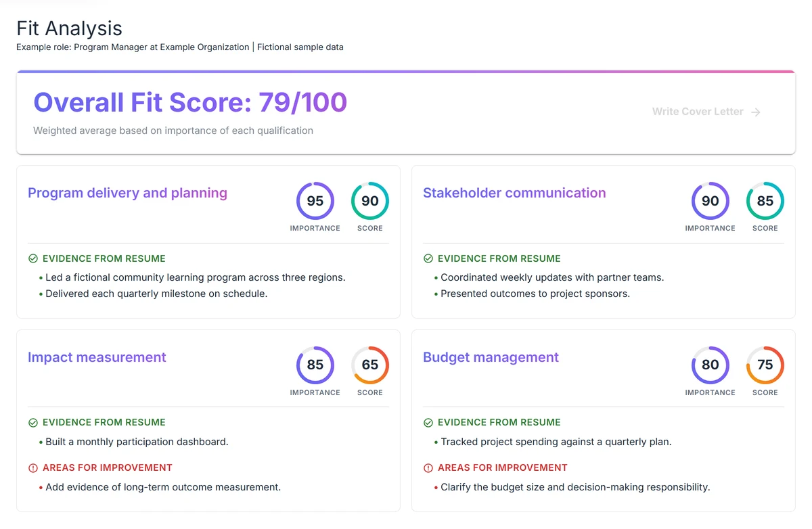Click the checkmark icon in Impact measurement evidence
The height and width of the screenshot is (529, 812).
click(32, 423)
